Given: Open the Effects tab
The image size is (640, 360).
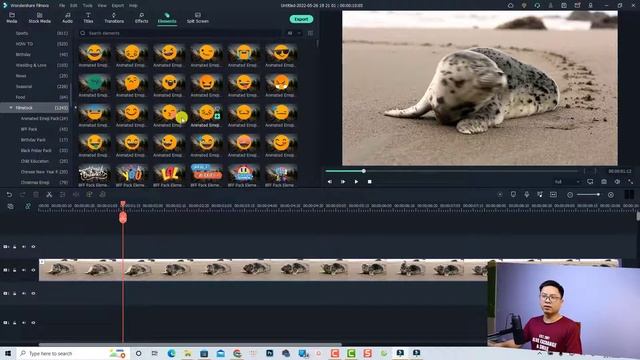Looking at the screenshot, I should [142, 18].
